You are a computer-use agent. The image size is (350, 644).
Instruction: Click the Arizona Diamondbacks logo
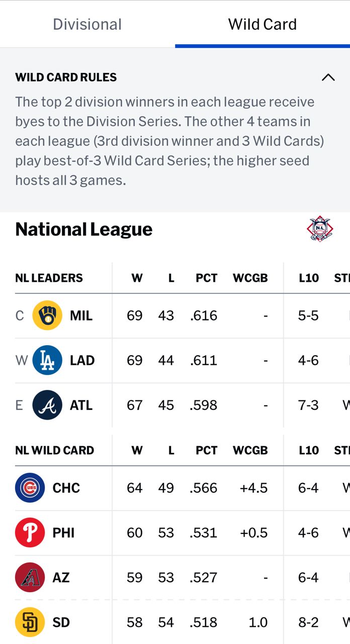(30, 577)
